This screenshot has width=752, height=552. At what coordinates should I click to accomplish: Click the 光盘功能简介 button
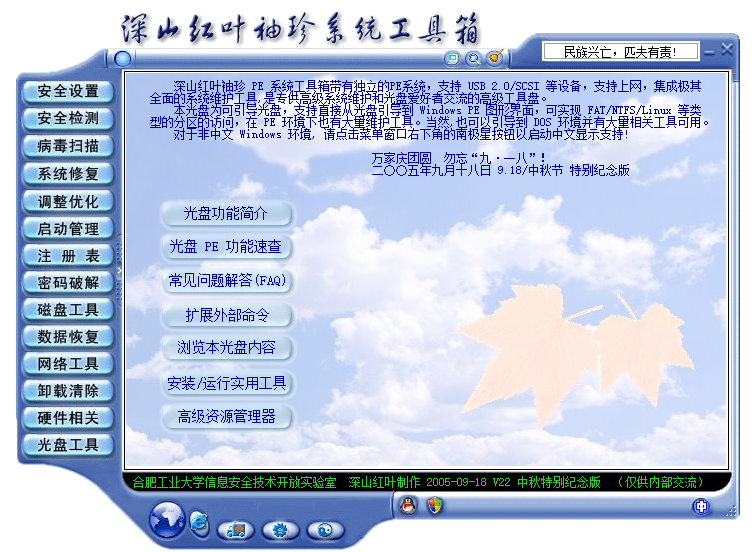pyautogui.click(x=226, y=213)
